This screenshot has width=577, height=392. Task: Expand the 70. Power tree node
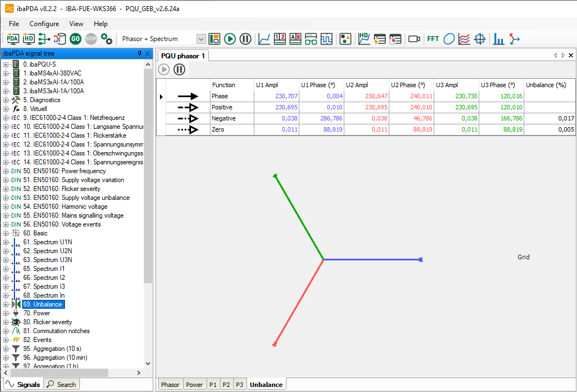6,313
